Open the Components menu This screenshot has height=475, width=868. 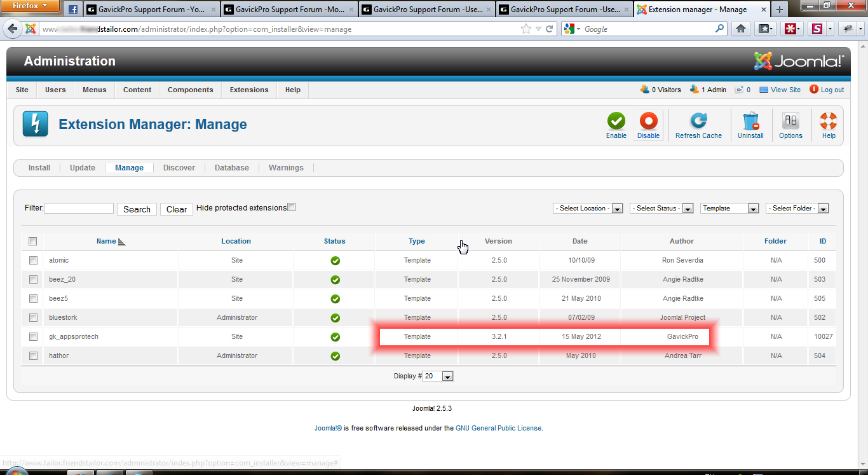click(190, 90)
